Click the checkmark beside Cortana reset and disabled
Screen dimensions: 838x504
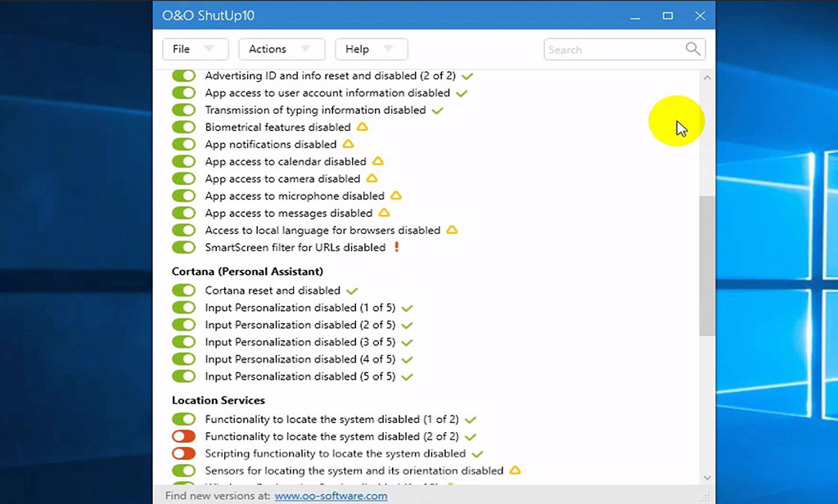[x=352, y=291]
